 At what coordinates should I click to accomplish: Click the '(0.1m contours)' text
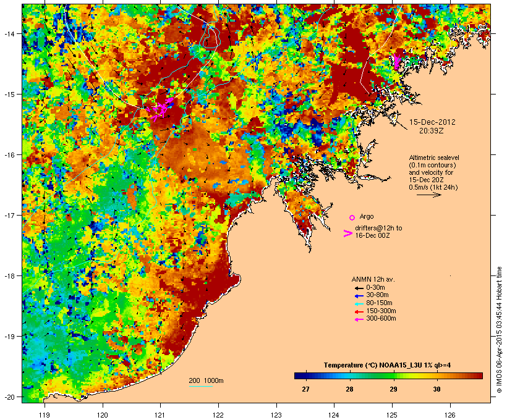tap(432, 165)
